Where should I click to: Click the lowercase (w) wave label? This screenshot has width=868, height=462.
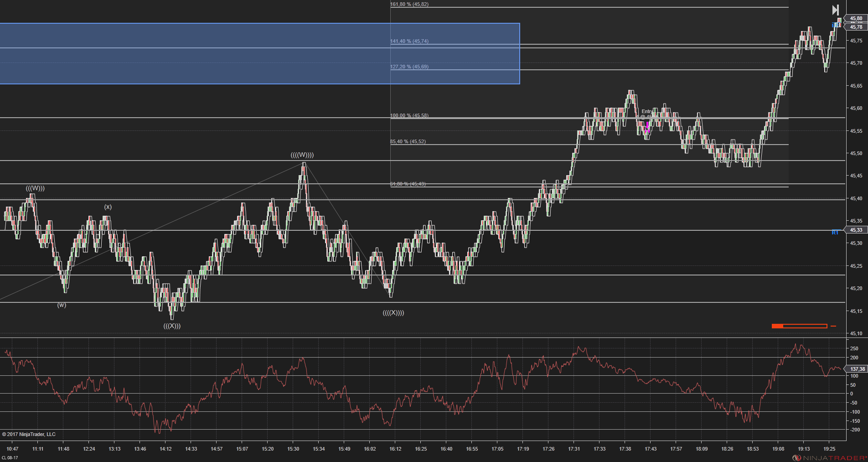tap(62, 305)
